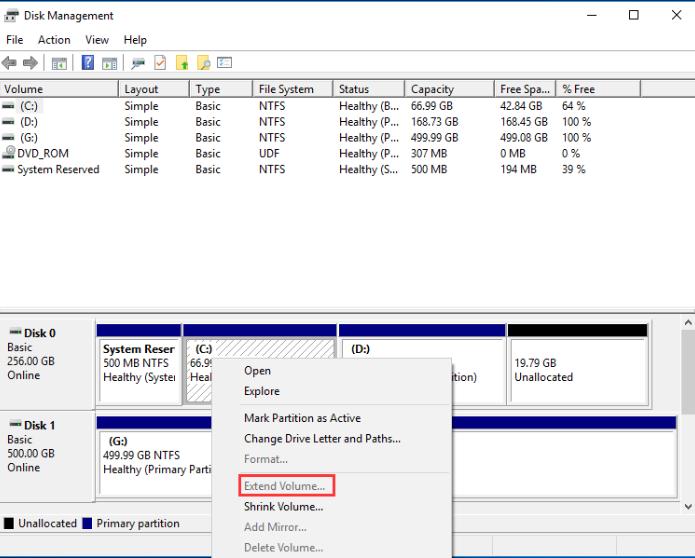Viewport: 695px width, 558px height.
Task: Click the 168.73 GB capacity cell
Action: point(434,122)
